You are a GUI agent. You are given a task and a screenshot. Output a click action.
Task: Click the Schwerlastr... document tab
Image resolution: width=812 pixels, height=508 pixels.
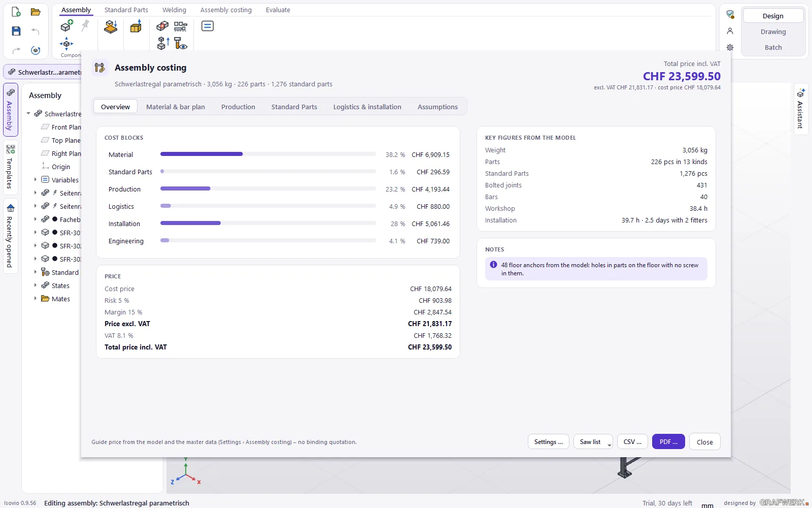coord(43,72)
